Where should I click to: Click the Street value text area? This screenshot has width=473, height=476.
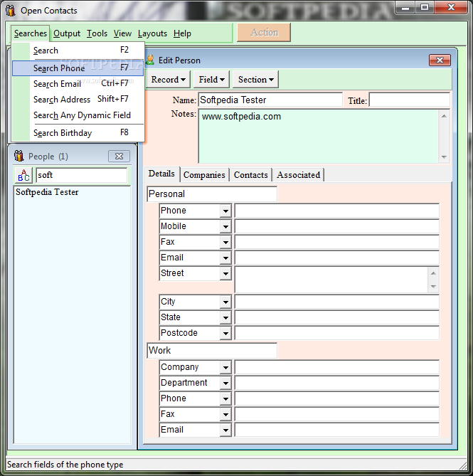(331, 280)
